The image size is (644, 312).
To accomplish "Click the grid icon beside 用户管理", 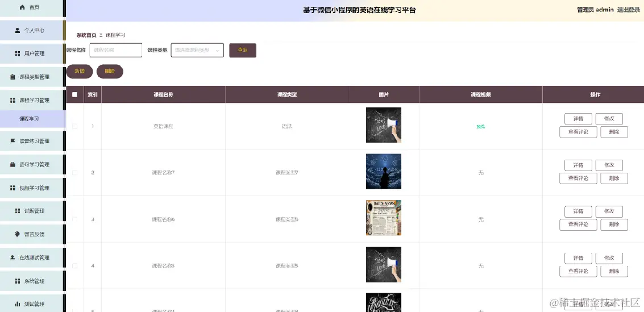I will tap(17, 53).
